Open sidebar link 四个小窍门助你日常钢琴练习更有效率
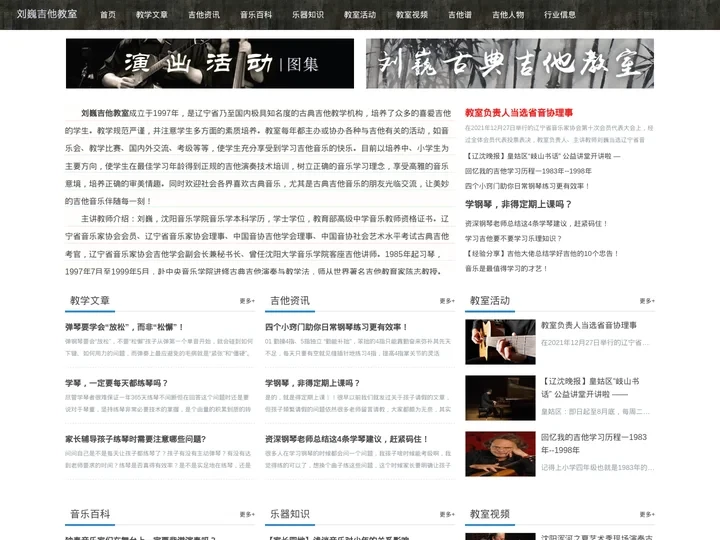 pos(527,186)
